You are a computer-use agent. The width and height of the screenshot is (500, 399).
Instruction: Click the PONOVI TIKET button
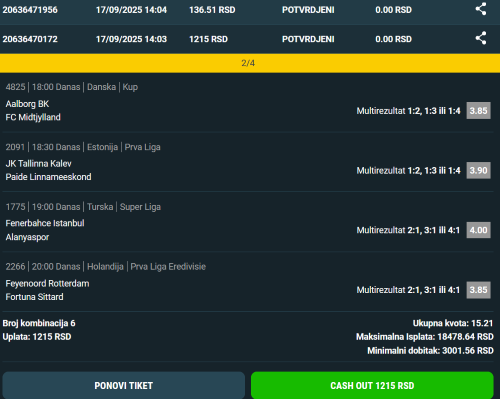point(124,385)
